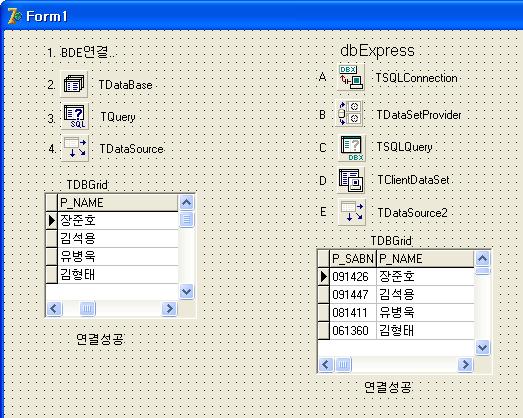The image size is (523, 418).
Task: Select the TDataSetProvider component icon
Action: [x=349, y=113]
